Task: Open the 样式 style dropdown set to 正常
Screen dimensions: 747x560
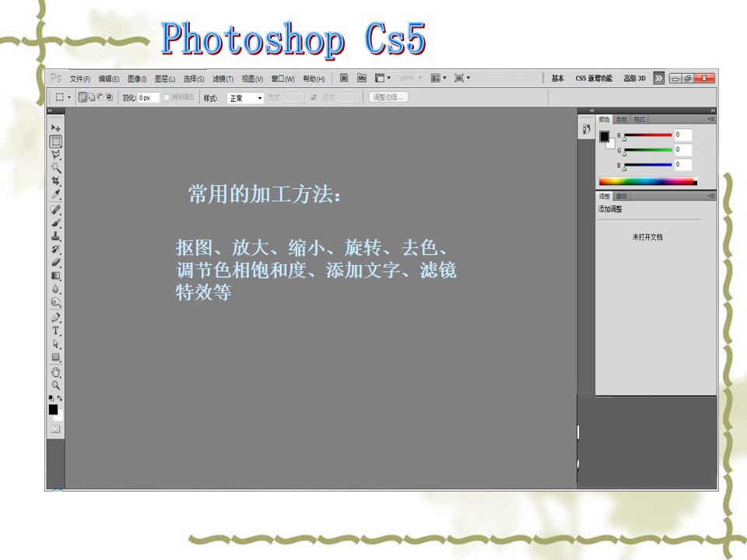Action: pyautogui.click(x=245, y=98)
